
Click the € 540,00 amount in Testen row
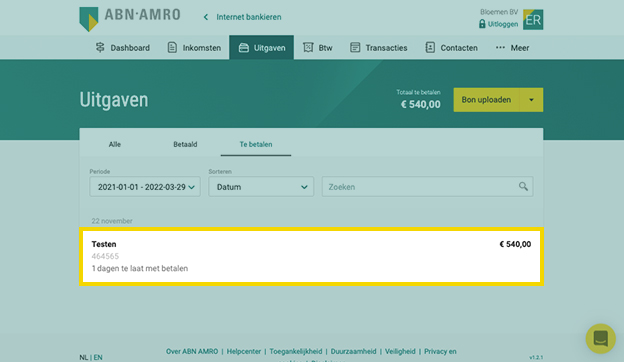515,244
